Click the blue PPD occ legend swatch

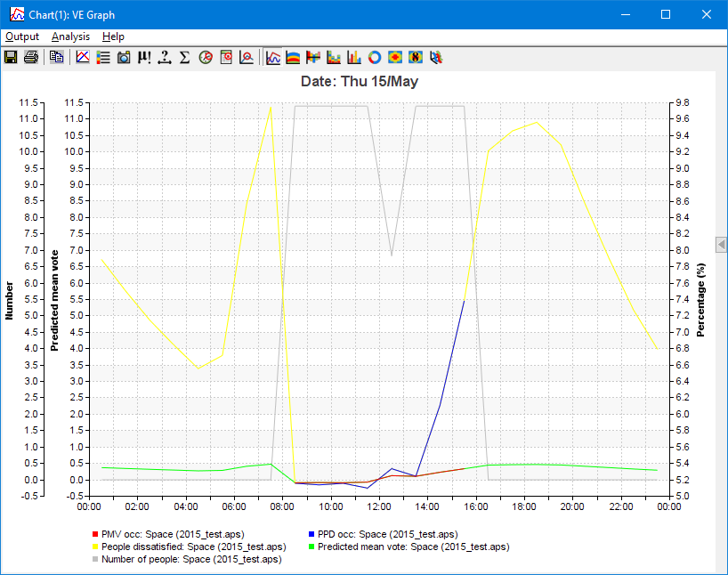pos(311,534)
